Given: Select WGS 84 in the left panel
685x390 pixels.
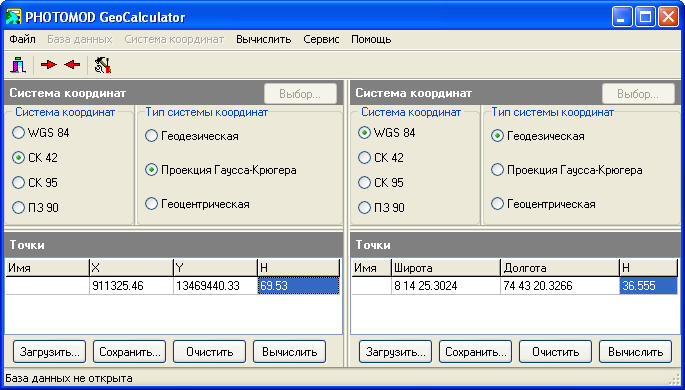Looking at the screenshot, I should click(x=42, y=133).
